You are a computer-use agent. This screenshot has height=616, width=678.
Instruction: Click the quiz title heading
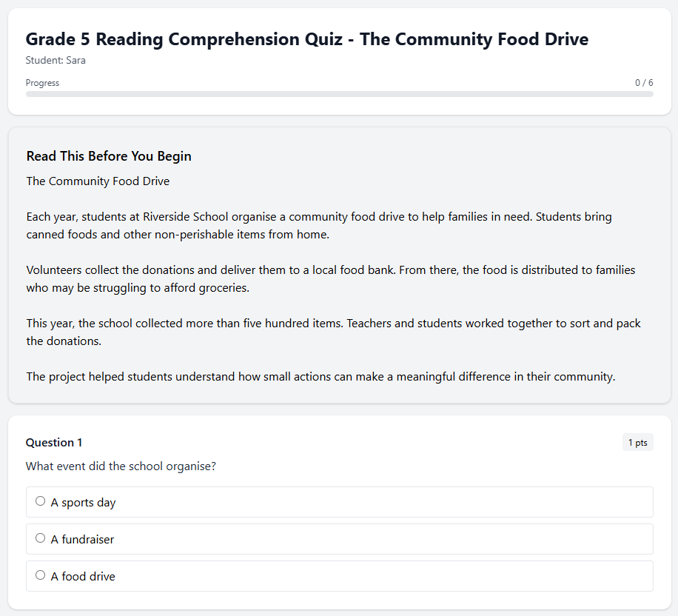pyautogui.click(x=306, y=39)
